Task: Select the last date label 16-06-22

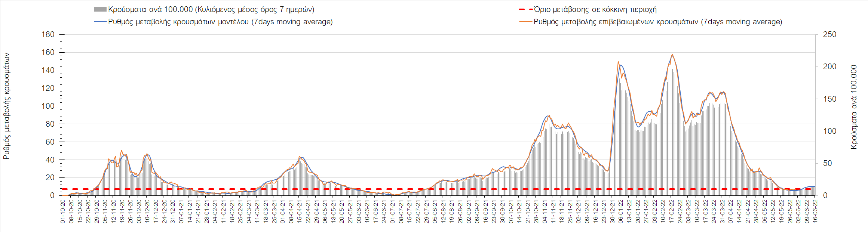Action: (x=815, y=211)
